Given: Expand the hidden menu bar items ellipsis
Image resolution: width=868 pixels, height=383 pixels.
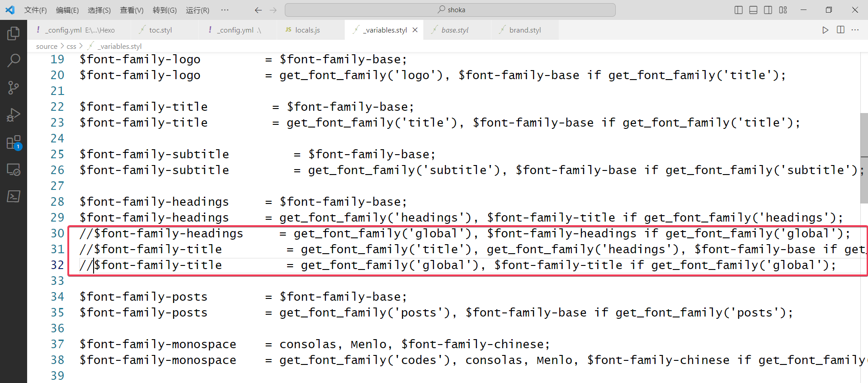Looking at the screenshot, I should pyautogui.click(x=225, y=10).
